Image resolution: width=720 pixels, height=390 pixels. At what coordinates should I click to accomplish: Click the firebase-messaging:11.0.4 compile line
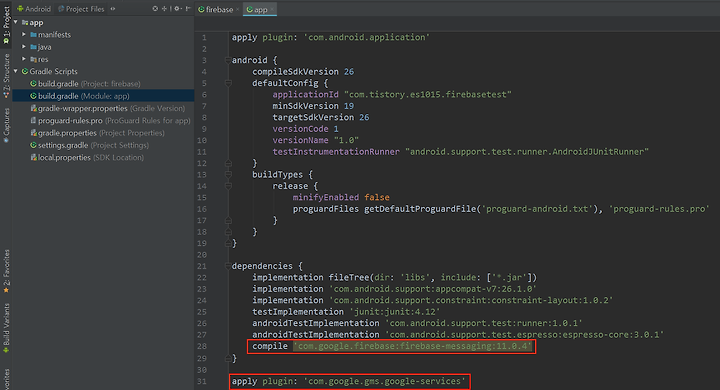[392, 346]
